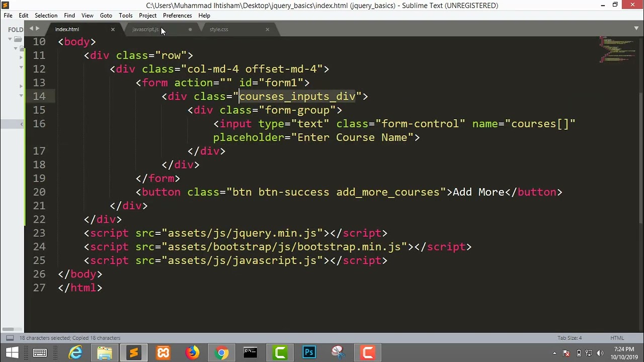This screenshot has width=644, height=362.
Task: Open the tab list dropdown arrow
Action: [x=636, y=28]
